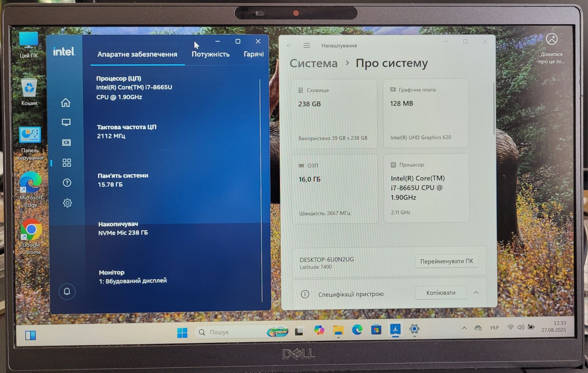Open the settings gear in Intel sidebar
588x373 pixels.
(x=67, y=203)
